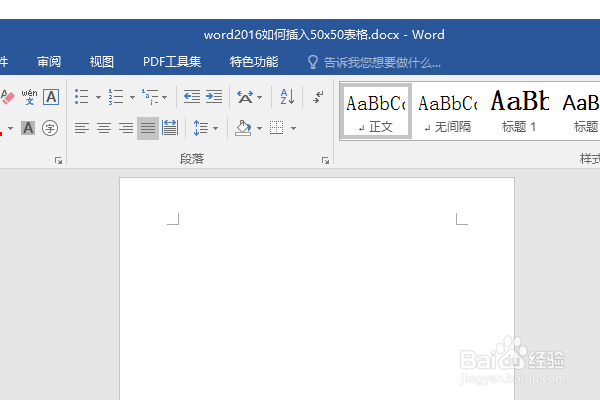Apply distributed alignment
The width and height of the screenshot is (600, 400).
(170, 128)
